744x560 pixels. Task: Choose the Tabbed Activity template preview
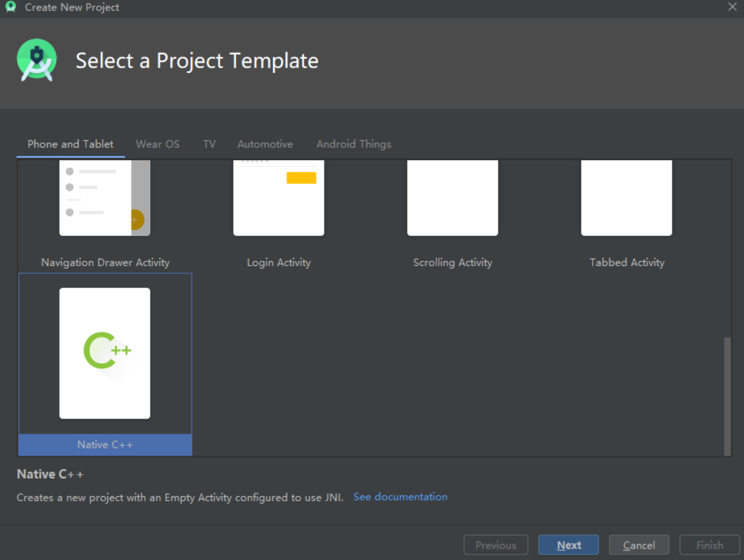click(626, 198)
